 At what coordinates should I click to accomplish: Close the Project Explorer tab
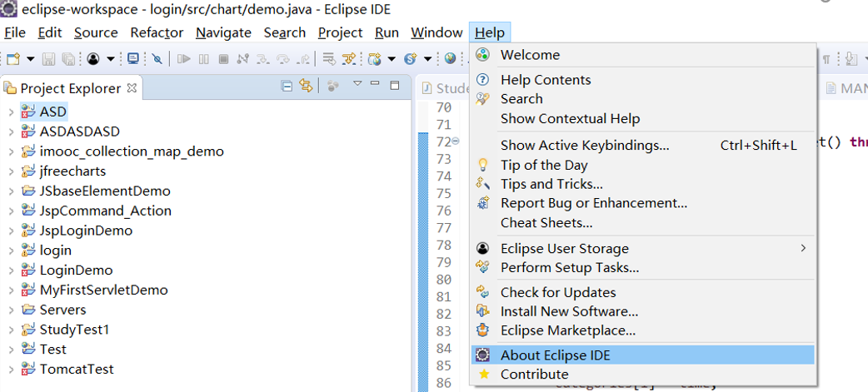(132, 88)
